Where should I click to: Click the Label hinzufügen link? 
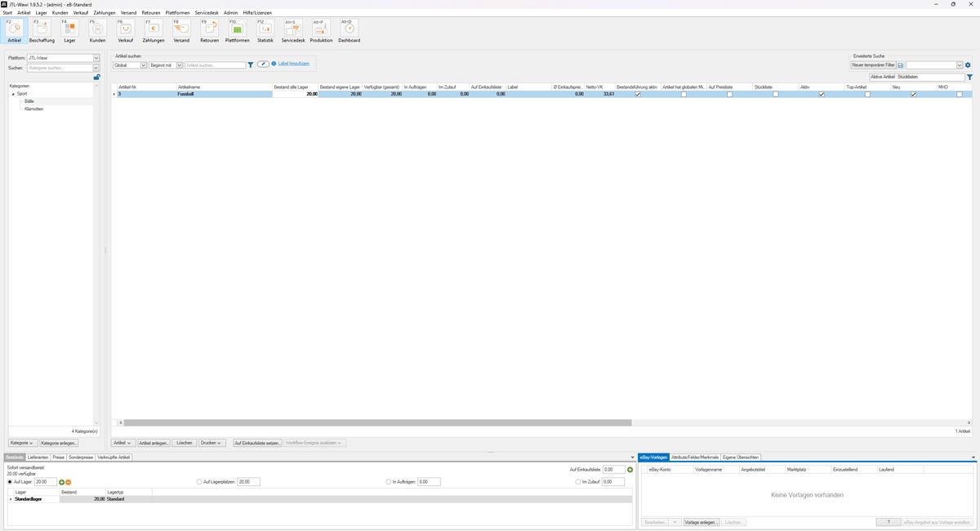pyautogui.click(x=294, y=64)
